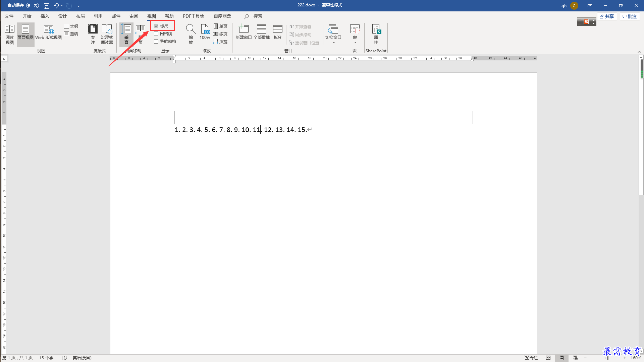Image resolution: width=644 pixels, height=362 pixels.
Task: Expand the Switch Windows (切换窗口) dropdown
Action: [x=333, y=34]
